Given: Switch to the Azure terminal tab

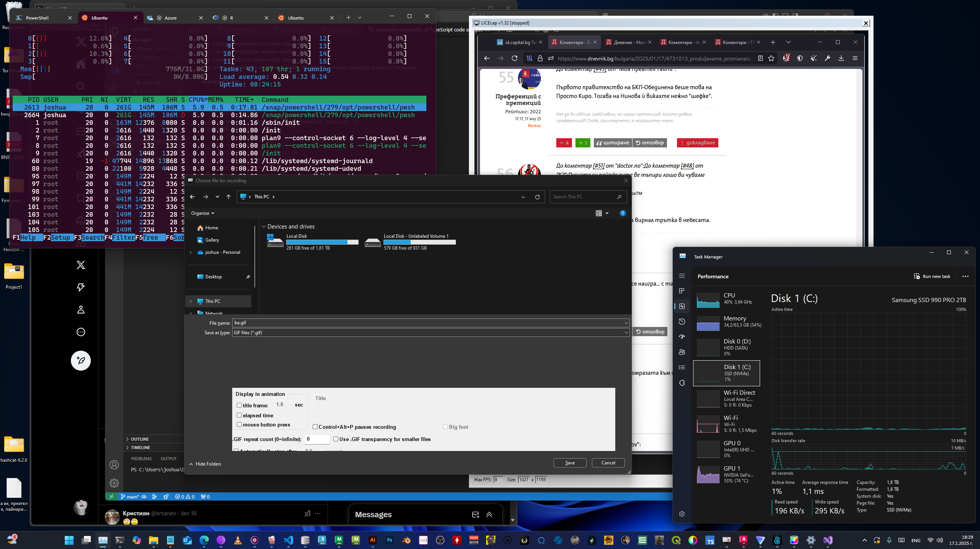Looking at the screenshot, I should (175, 18).
